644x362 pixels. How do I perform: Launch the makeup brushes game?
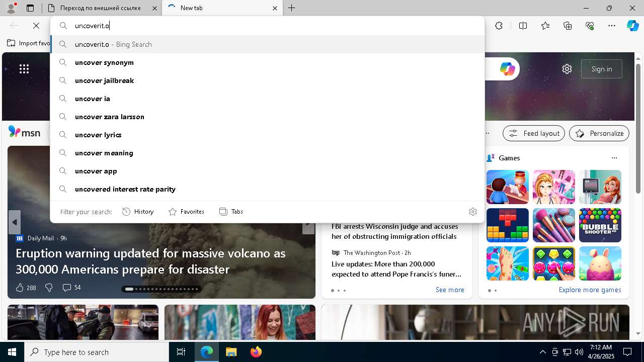tap(553, 225)
